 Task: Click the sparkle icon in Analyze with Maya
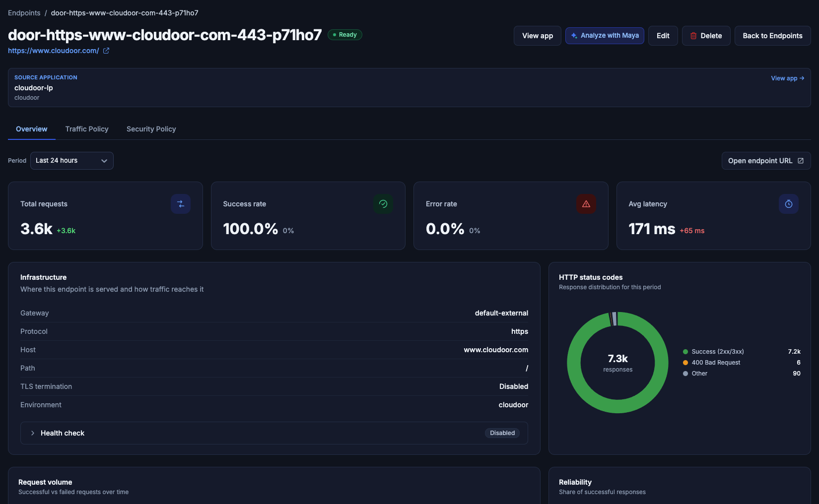[x=574, y=36]
